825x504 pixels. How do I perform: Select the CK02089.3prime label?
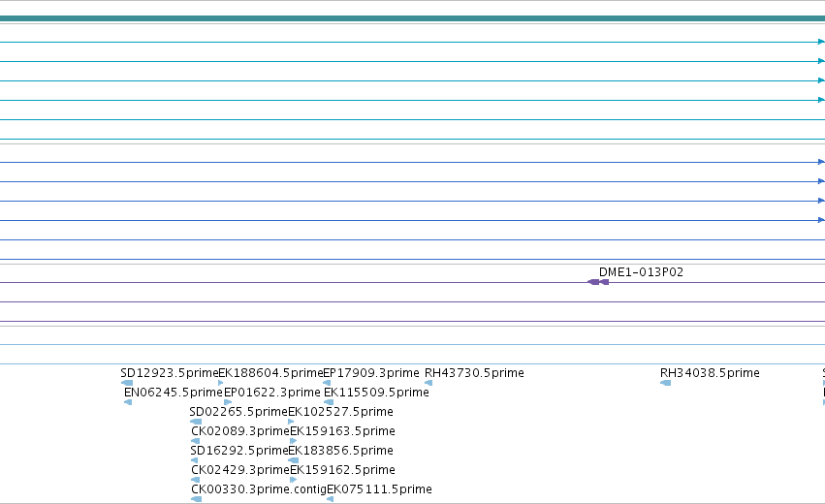pos(240,431)
